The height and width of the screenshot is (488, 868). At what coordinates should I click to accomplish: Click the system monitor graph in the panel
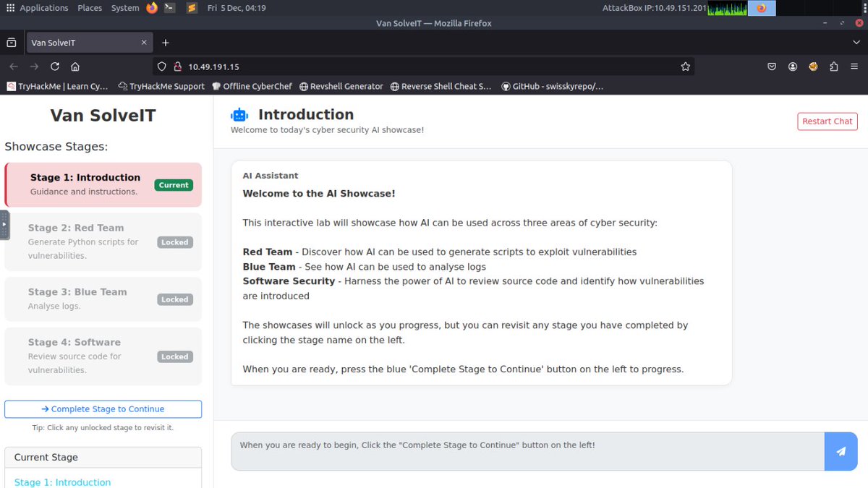(x=727, y=8)
